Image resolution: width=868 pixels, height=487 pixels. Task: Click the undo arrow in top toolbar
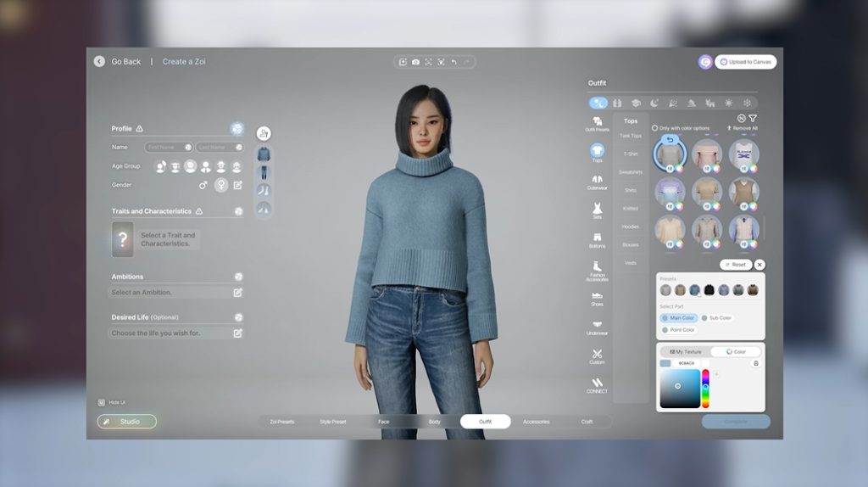click(x=453, y=62)
